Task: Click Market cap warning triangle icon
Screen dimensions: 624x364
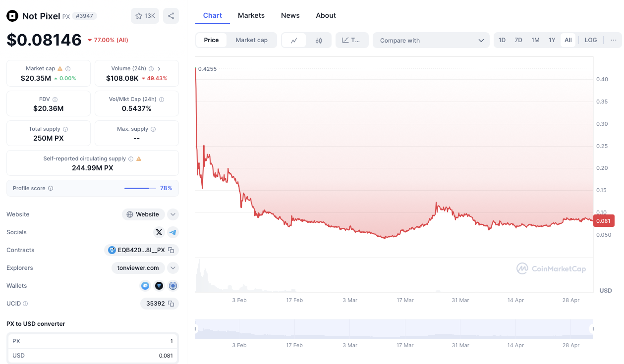Action: pyautogui.click(x=60, y=69)
